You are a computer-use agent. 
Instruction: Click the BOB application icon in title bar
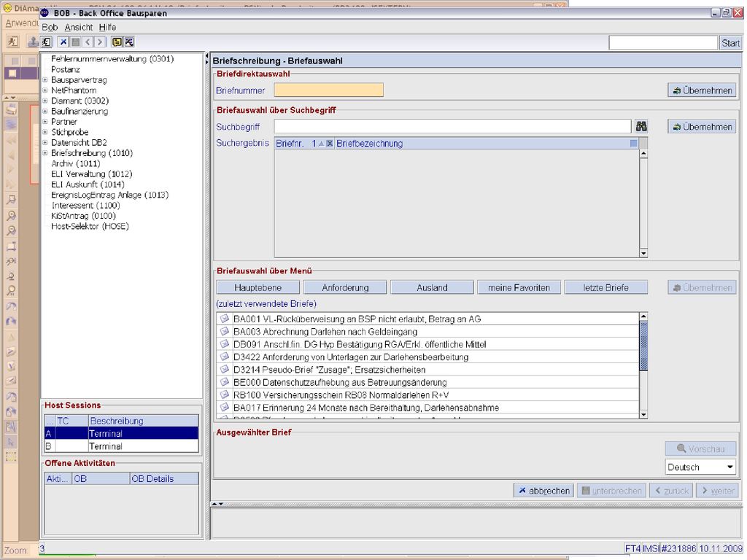coord(45,13)
